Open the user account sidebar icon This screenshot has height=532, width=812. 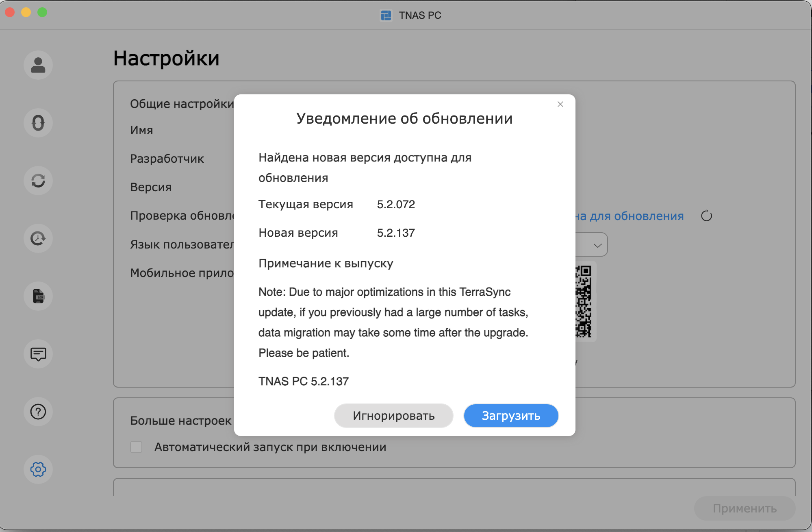38,65
